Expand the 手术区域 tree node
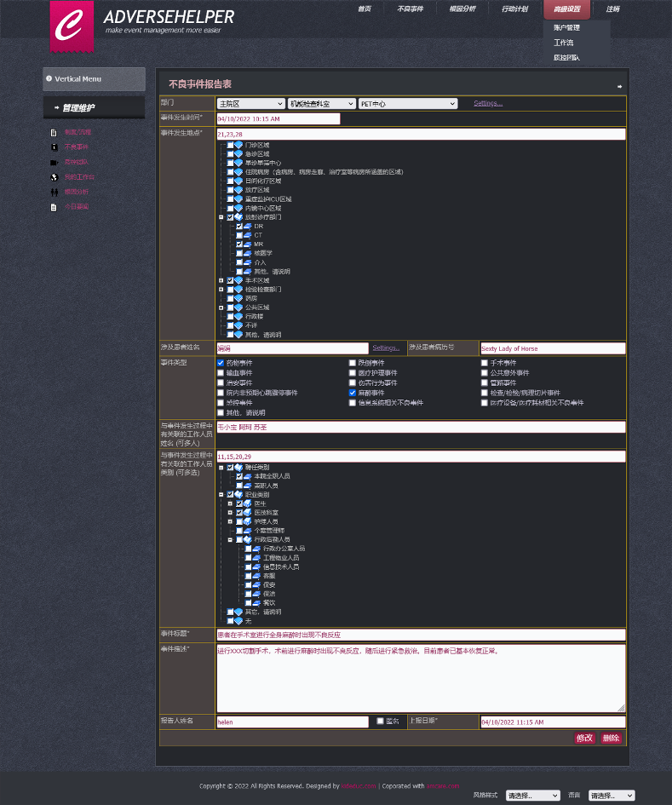672x805 pixels. tap(221, 280)
